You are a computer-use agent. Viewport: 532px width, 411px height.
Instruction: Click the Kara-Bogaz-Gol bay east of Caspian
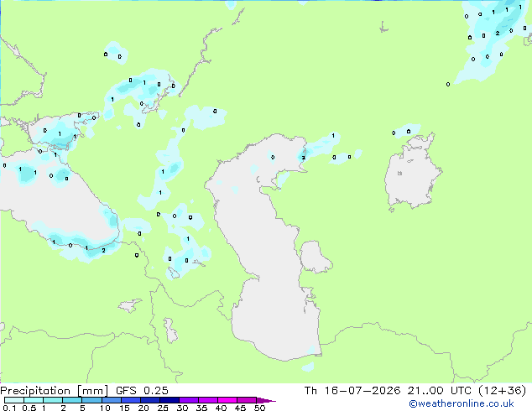315,257
